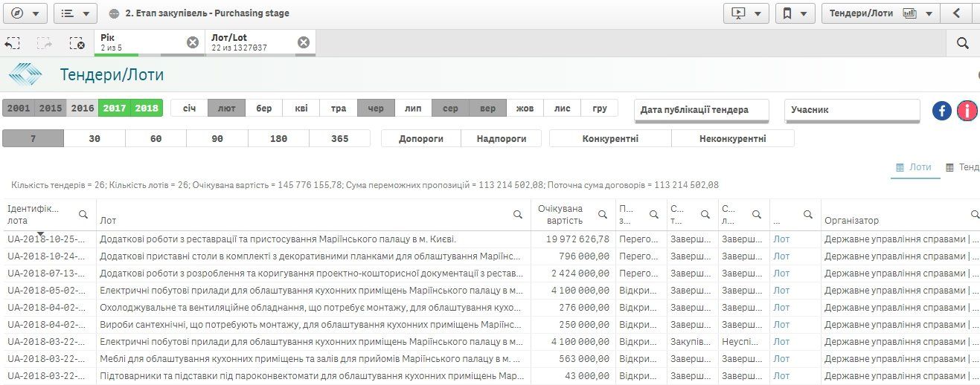
Task: Remove the Рік selection
Action: point(193,42)
